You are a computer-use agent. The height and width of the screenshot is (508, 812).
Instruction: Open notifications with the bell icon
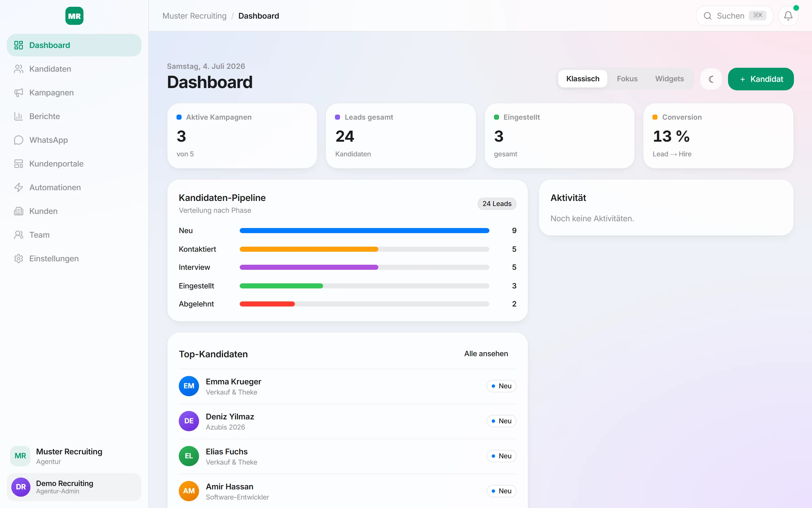[788, 16]
